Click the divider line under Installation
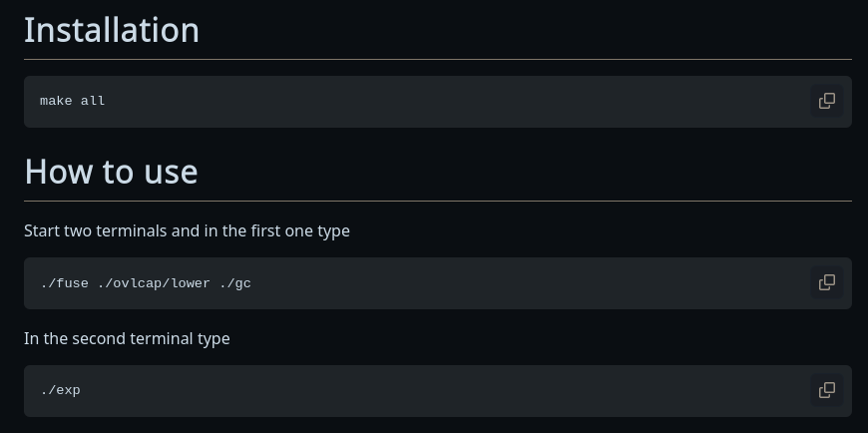 coord(438,60)
